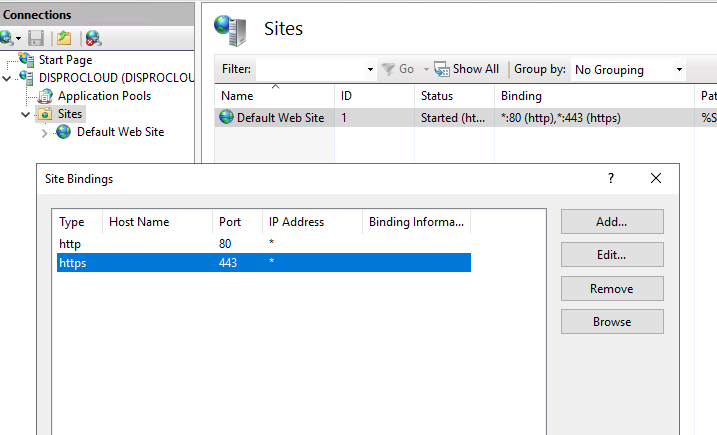The width and height of the screenshot is (717, 435).
Task: Open Application Pools in connections tree
Action: pos(104,96)
